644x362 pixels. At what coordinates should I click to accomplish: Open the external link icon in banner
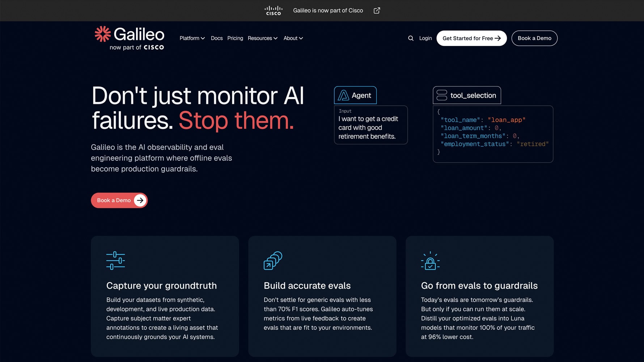[377, 10]
